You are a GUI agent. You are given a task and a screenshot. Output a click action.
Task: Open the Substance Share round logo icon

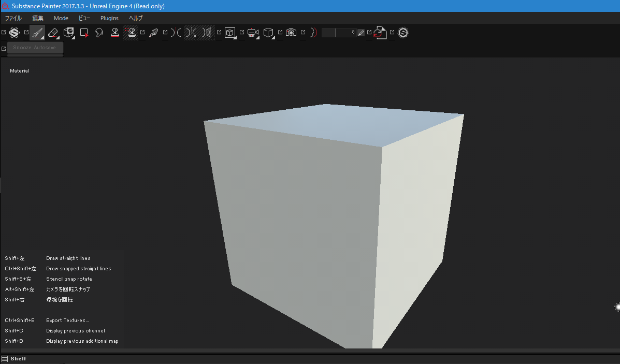(403, 33)
